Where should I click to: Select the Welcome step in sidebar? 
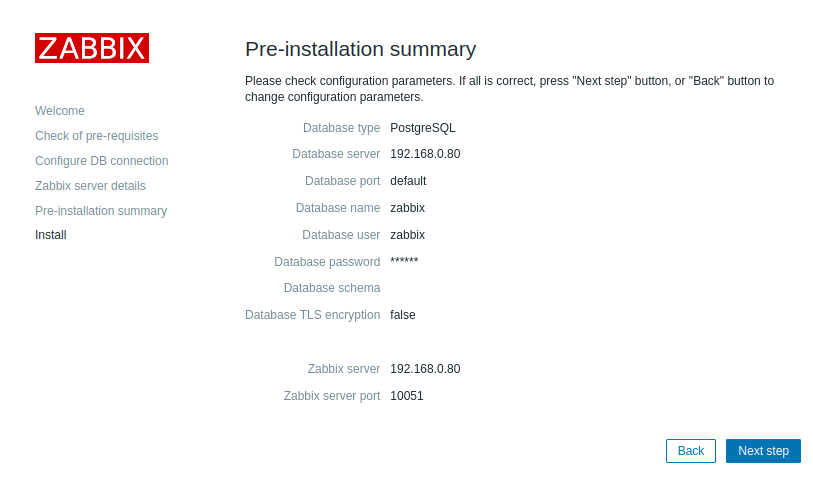[60, 111]
